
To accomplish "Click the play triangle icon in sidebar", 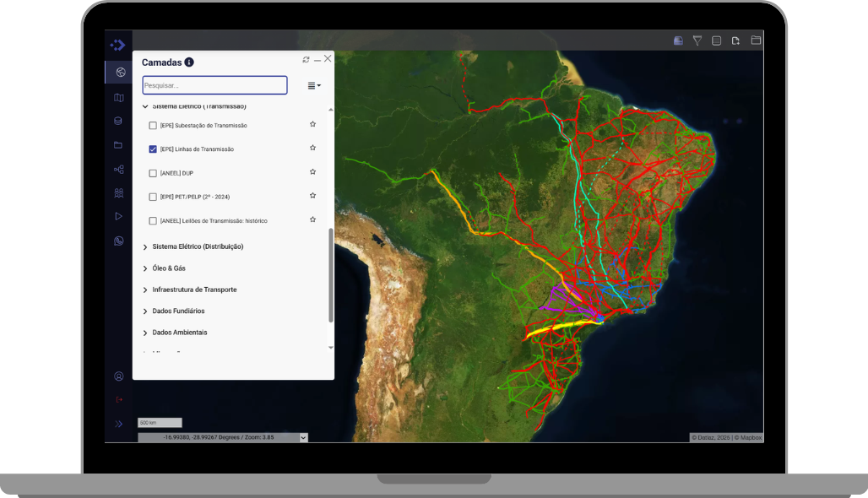I will point(118,216).
